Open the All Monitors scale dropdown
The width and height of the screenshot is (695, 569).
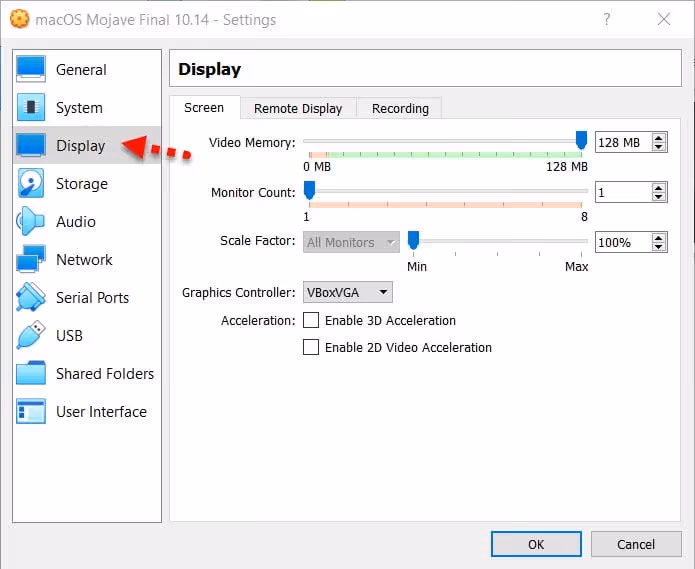point(351,242)
